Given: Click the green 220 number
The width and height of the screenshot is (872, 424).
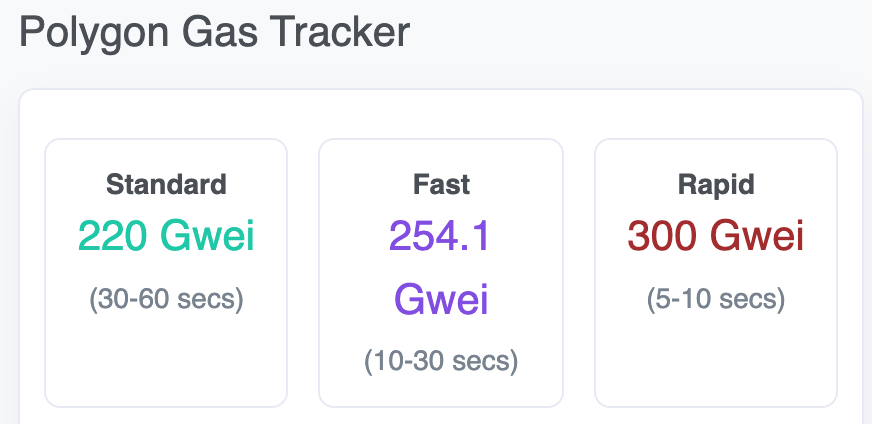Looking at the screenshot, I should click(x=113, y=236).
